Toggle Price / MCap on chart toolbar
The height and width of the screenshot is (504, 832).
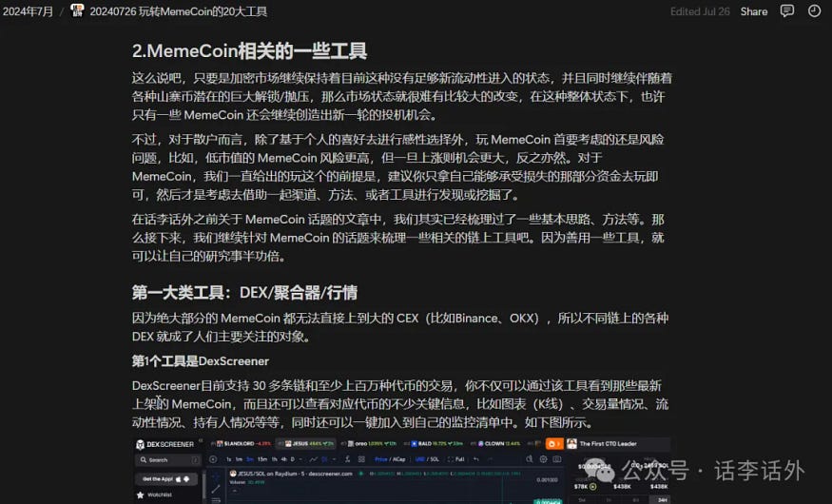click(x=391, y=459)
